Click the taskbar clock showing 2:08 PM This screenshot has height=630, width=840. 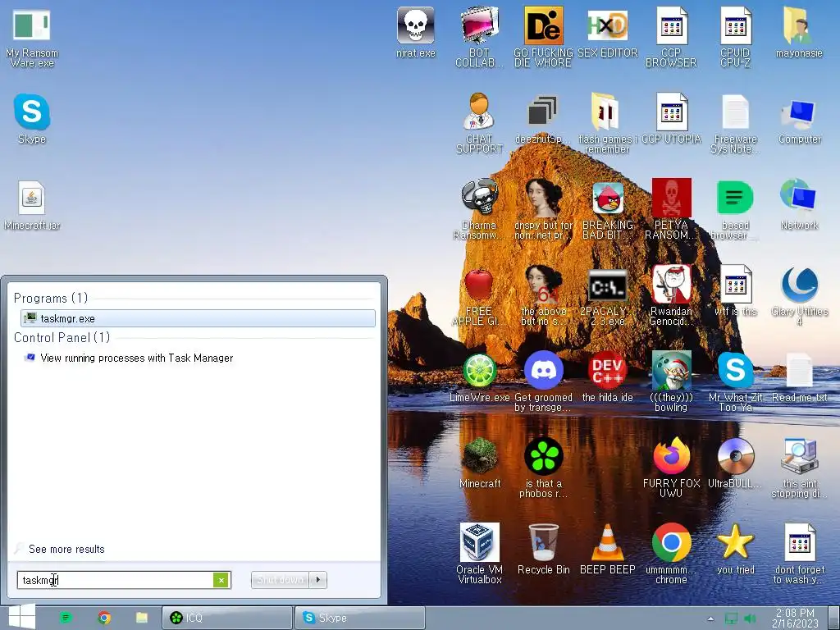click(795, 618)
